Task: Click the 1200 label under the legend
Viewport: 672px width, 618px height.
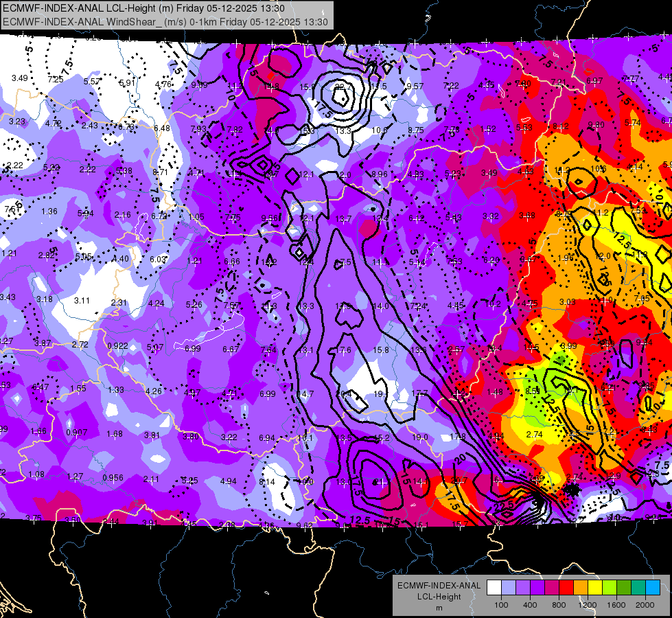Action: click(588, 605)
